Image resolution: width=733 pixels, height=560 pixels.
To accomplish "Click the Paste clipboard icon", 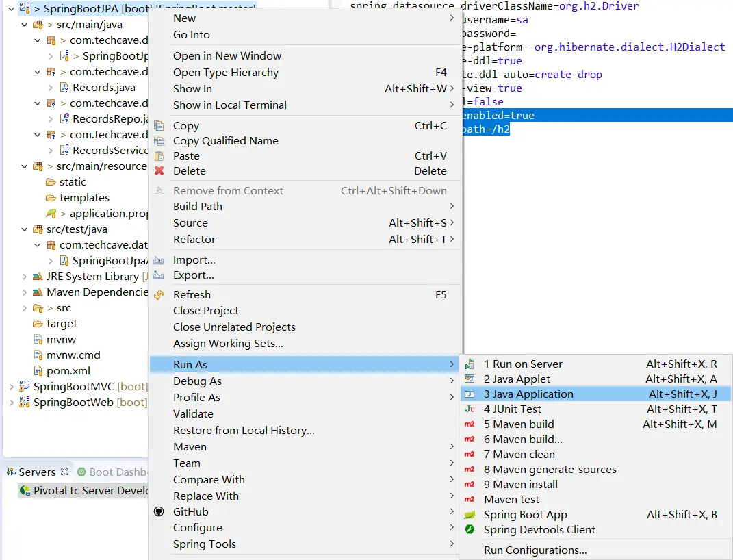I will click(x=159, y=155).
